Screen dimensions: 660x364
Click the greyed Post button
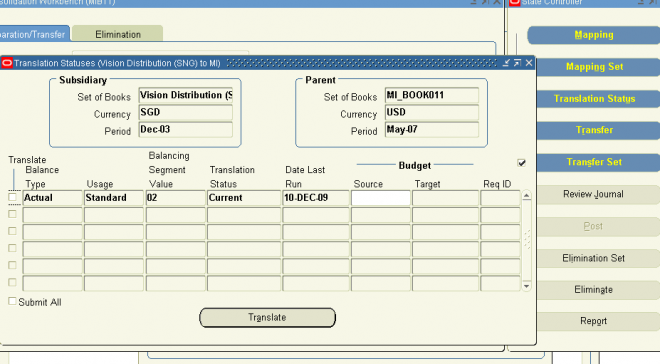[x=598, y=226]
